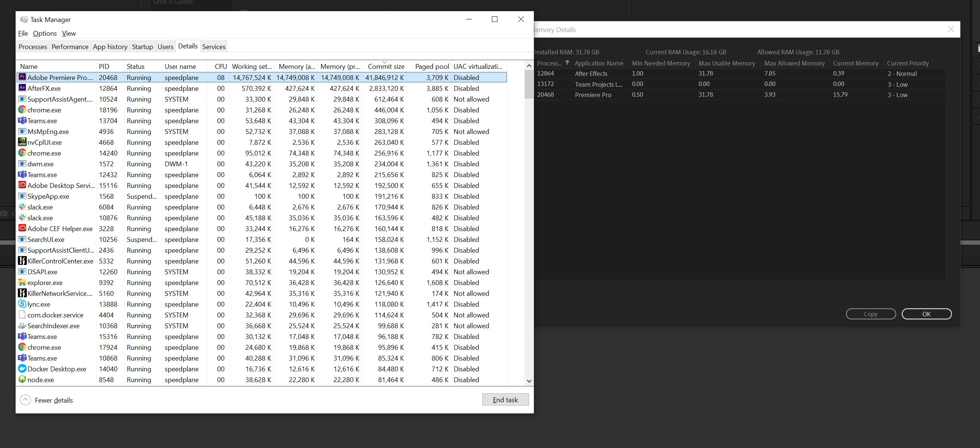Close the Memory Details dialog
Viewport: 980px width, 448px height.
[x=951, y=29]
